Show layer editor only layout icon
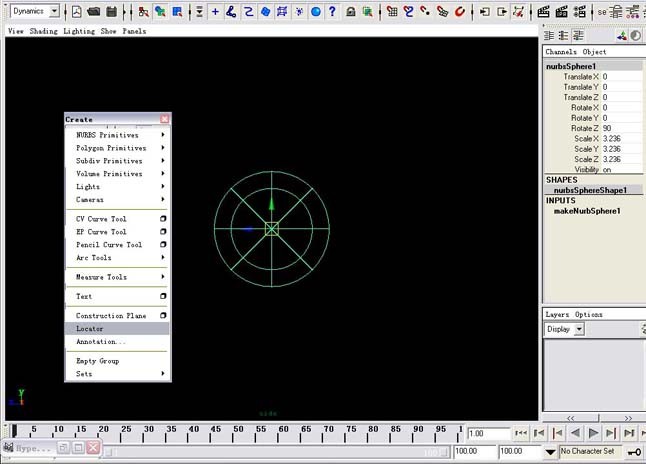 563,36
